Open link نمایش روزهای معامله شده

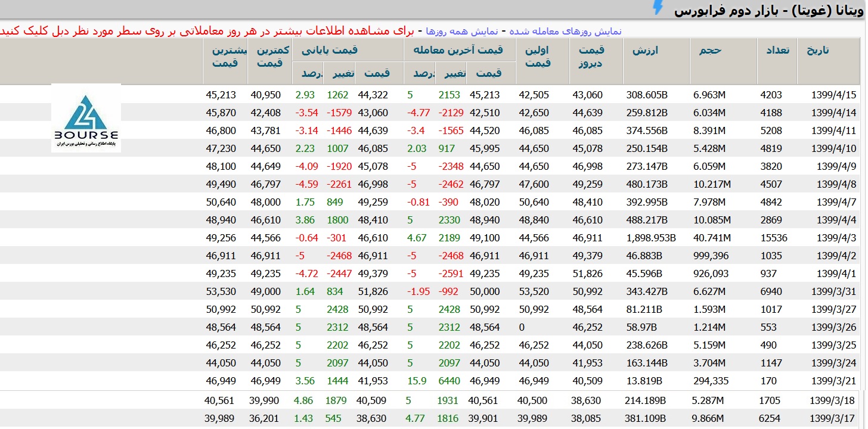[566, 31]
